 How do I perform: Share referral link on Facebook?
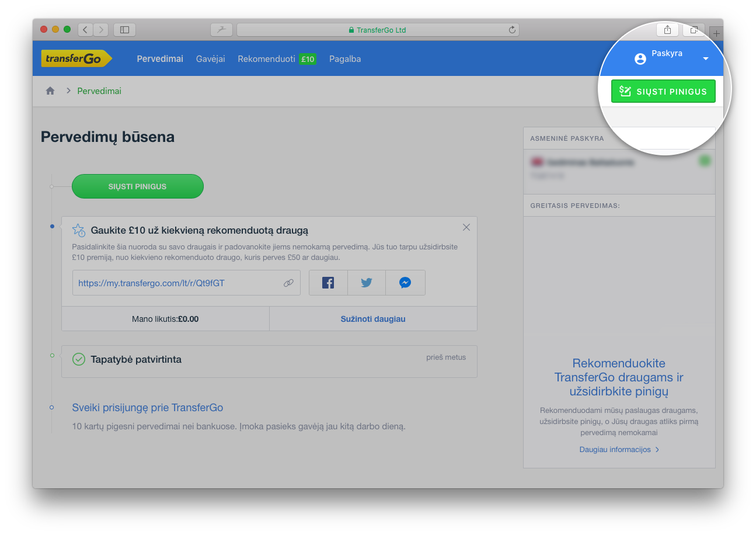328,283
